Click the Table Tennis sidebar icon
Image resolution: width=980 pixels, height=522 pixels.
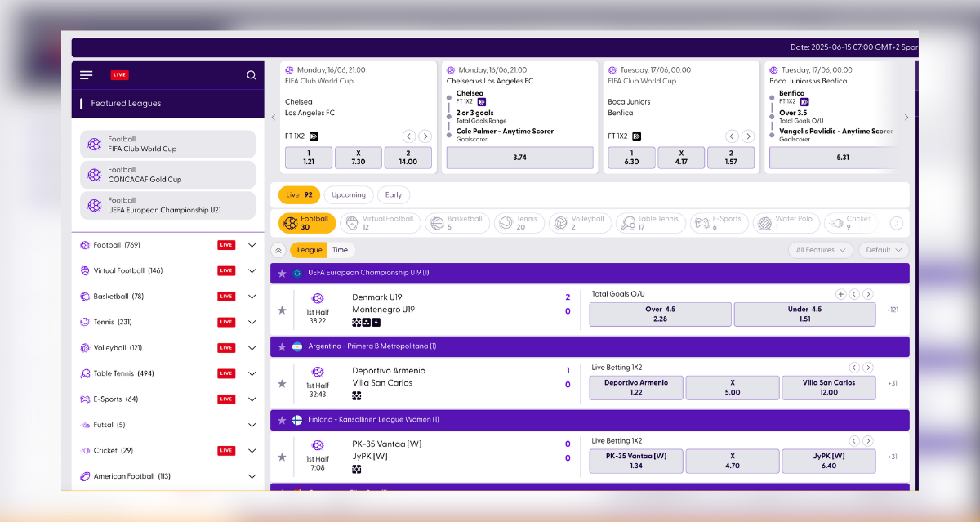85,373
